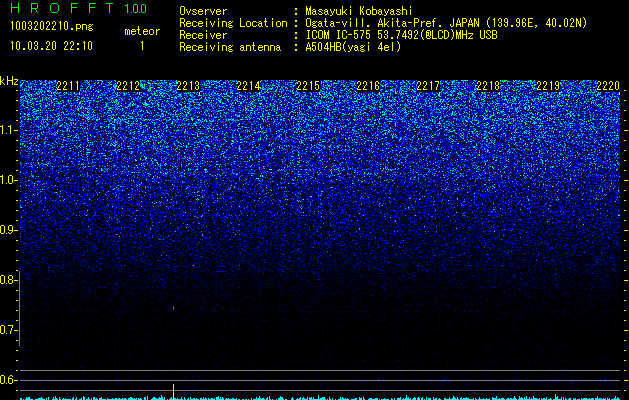629x400 pixels.
Task: Click the 2213 time marker
Action: [x=188, y=85]
